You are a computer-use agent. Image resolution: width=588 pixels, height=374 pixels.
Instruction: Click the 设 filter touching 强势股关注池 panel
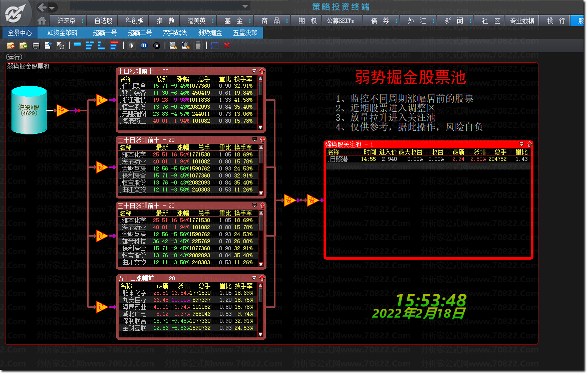point(313,201)
